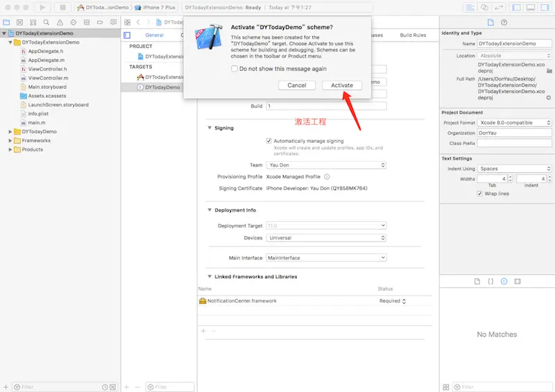Toggle the Navigator pane visibility

click(x=516, y=8)
